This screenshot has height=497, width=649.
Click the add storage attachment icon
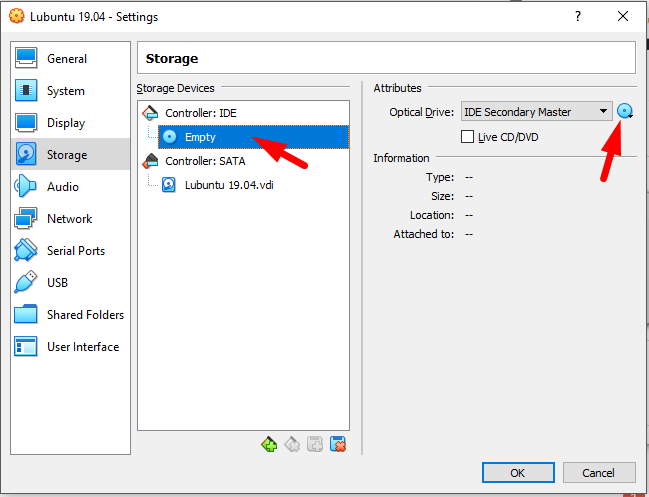click(x=315, y=445)
